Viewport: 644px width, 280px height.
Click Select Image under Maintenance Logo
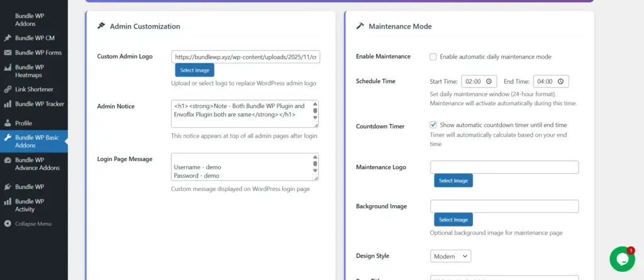point(453,181)
